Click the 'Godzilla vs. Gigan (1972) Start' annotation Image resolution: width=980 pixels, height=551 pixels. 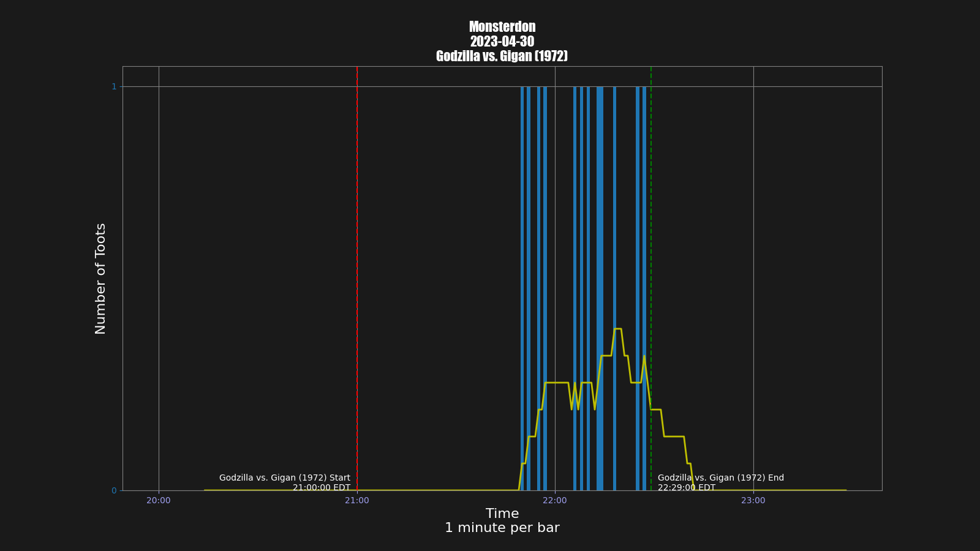285,478
